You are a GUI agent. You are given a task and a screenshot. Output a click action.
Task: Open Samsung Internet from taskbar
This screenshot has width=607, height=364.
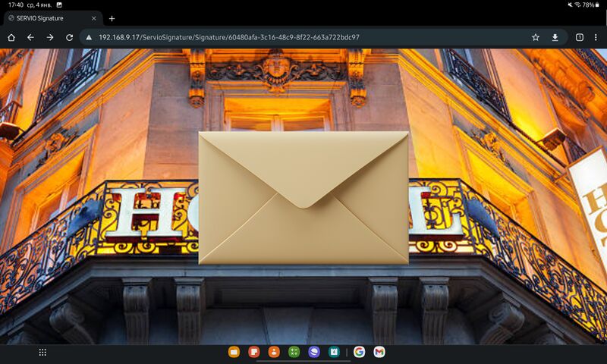pos(314,352)
